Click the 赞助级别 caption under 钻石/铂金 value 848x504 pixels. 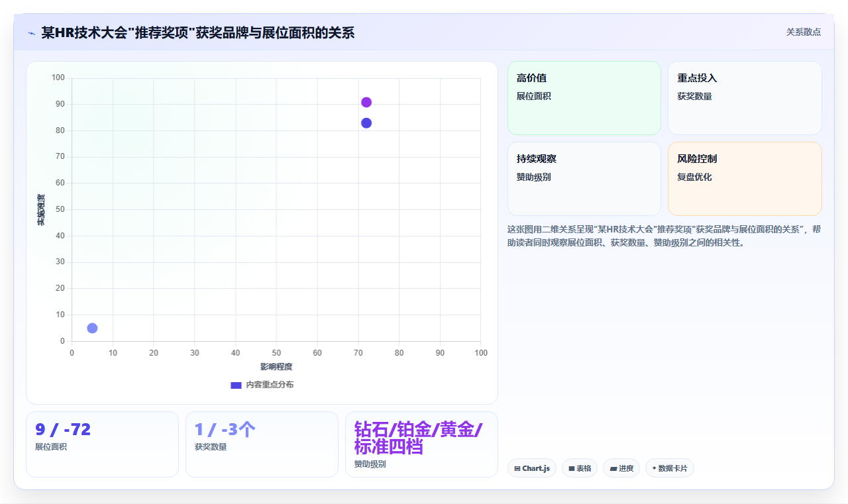pyautogui.click(x=370, y=464)
